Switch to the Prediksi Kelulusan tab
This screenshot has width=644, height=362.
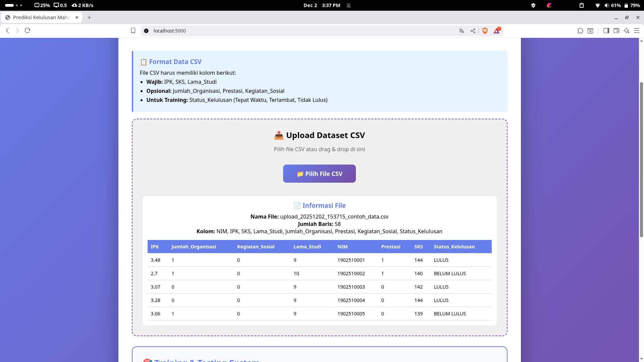tap(41, 17)
